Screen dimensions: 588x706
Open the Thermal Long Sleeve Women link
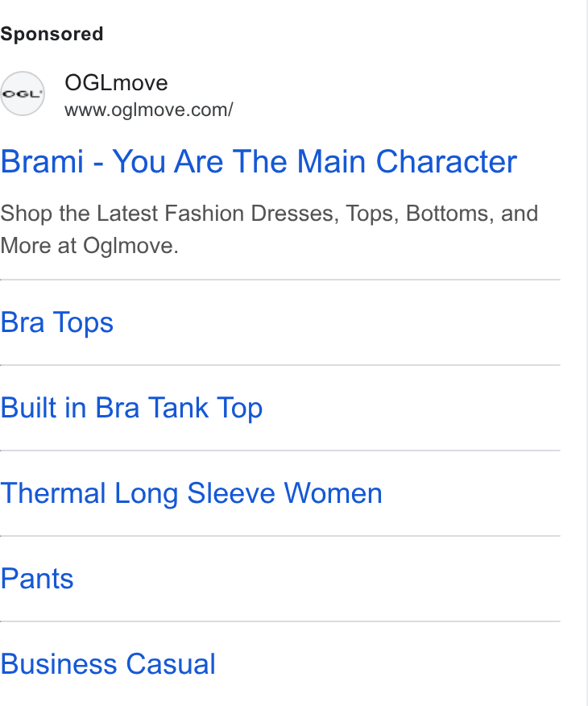click(x=191, y=493)
